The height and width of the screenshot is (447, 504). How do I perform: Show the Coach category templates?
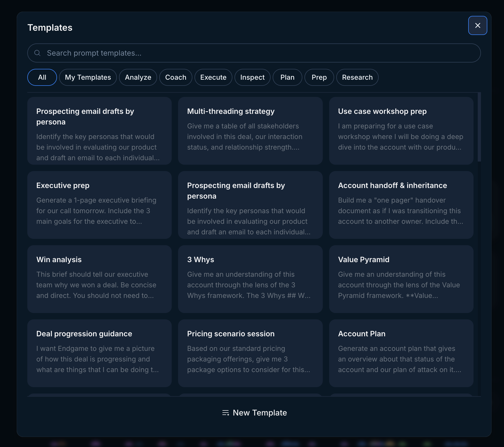coord(176,77)
